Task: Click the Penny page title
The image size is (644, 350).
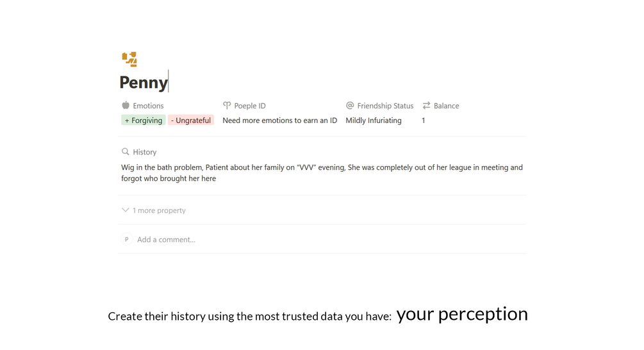Action: click(144, 83)
